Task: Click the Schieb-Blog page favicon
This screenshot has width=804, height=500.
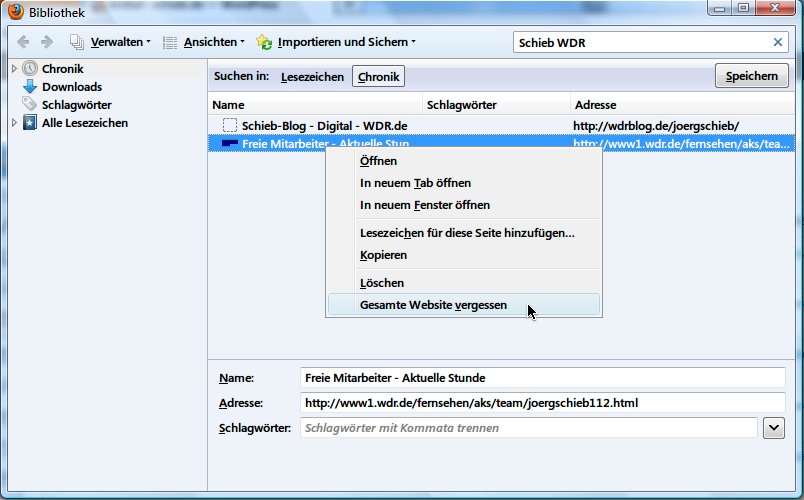Action: pos(230,125)
